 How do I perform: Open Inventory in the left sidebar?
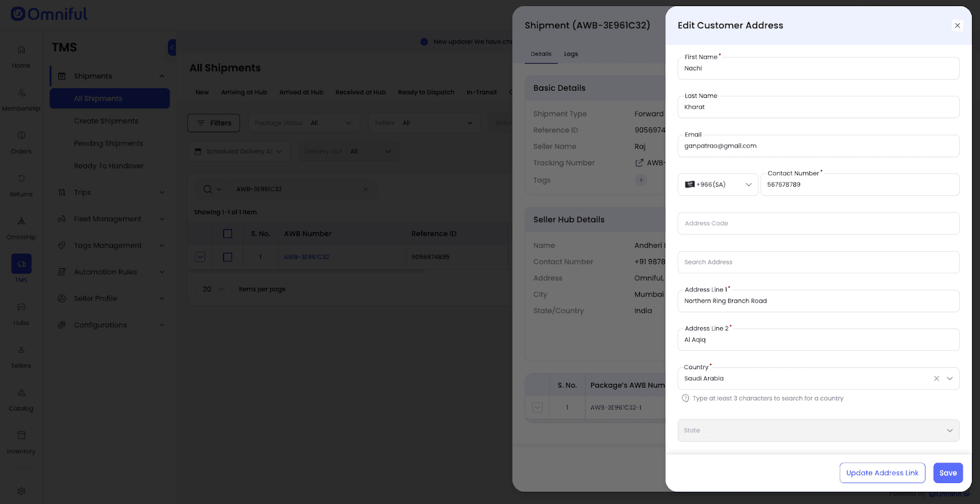(21, 436)
